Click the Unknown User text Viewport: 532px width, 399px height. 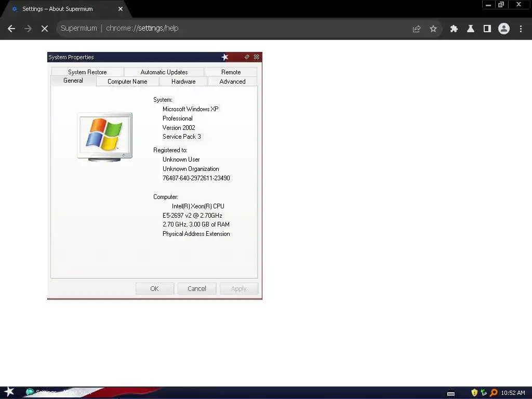pyautogui.click(x=181, y=159)
